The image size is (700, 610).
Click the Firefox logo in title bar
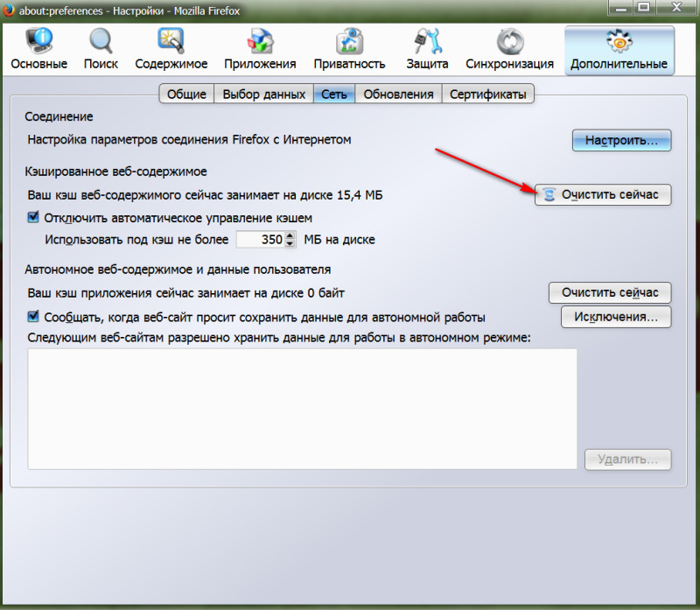click(9, 10)
